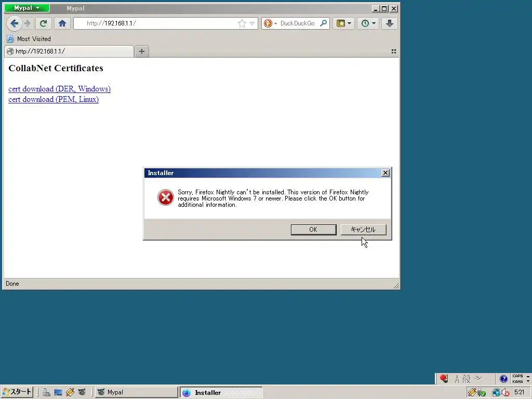The image size is (532, 399).
Task: Click the IME pad tool icon
Action: click(478, 378)
